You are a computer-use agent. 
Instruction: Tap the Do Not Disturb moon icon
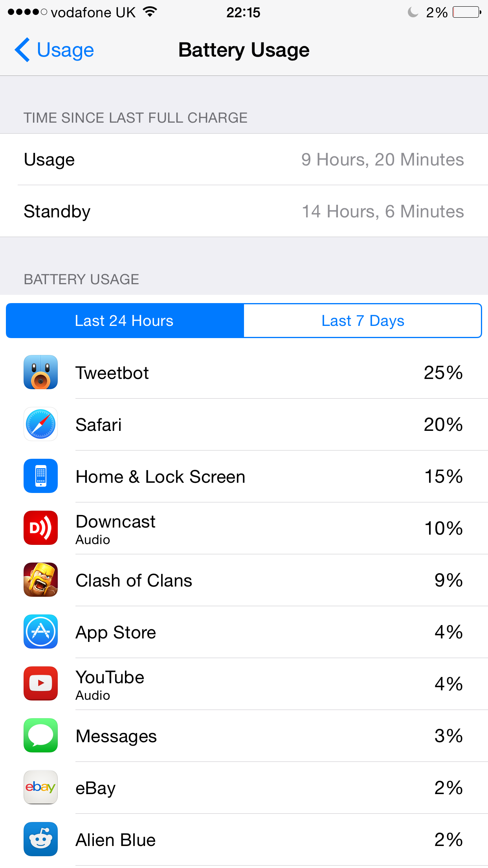[413, 12]
